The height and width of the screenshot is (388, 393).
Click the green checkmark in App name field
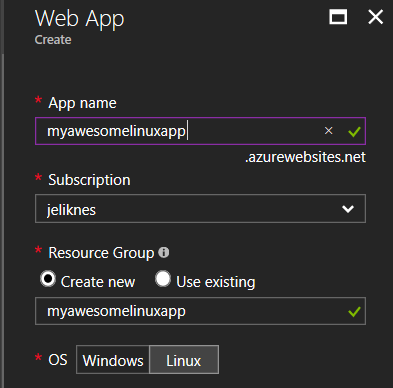click(x=354, y=132)
